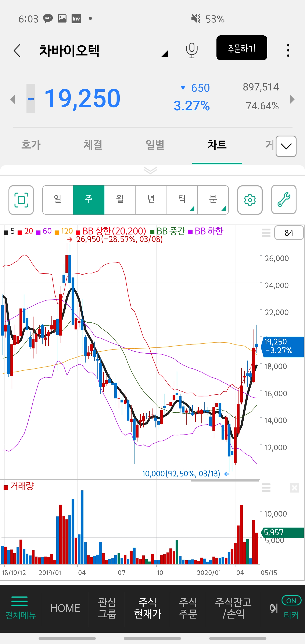The width and height of the screenshot is (305, 644).
Task: Switch to the 호가 tab
Action: click(x=31, y=145)
